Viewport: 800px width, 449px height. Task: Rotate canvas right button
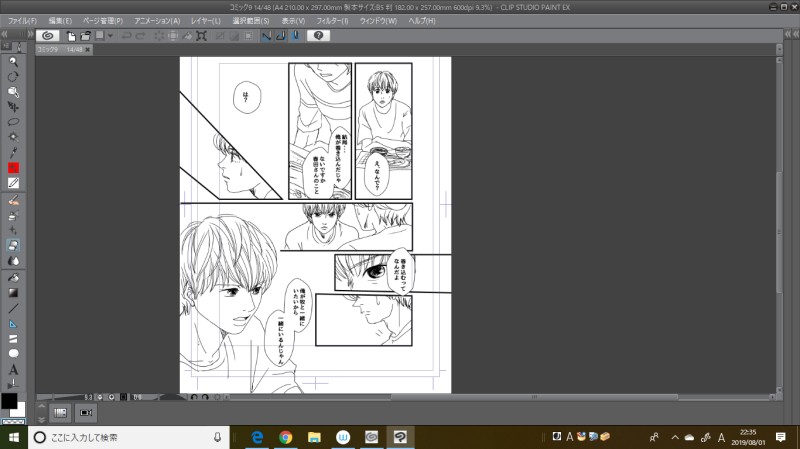click(x=205, y=397)
